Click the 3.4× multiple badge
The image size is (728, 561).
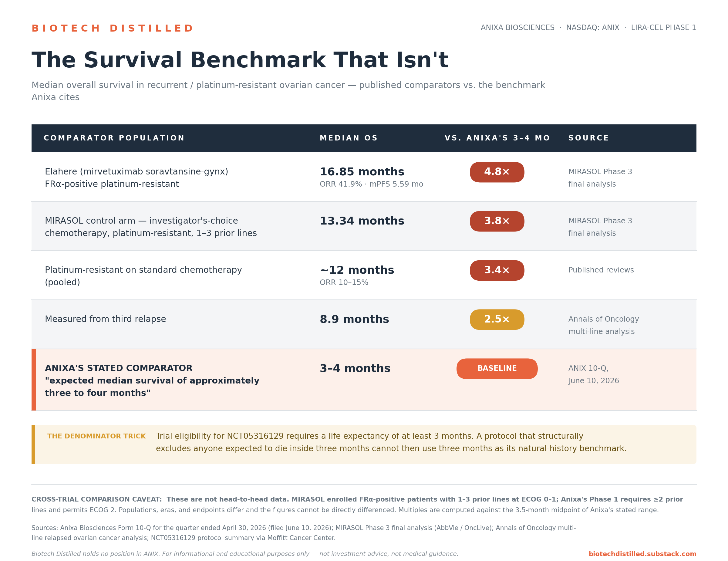(x=497, y=270)
